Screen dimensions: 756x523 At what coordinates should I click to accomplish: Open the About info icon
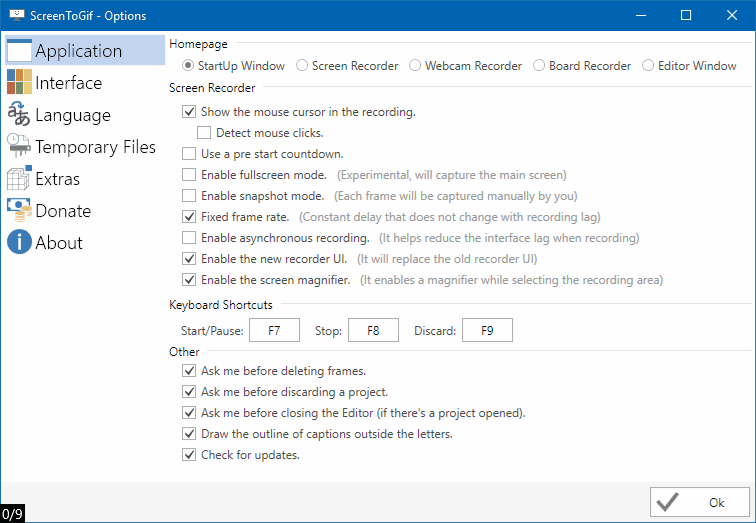click(x=19, y=243)
